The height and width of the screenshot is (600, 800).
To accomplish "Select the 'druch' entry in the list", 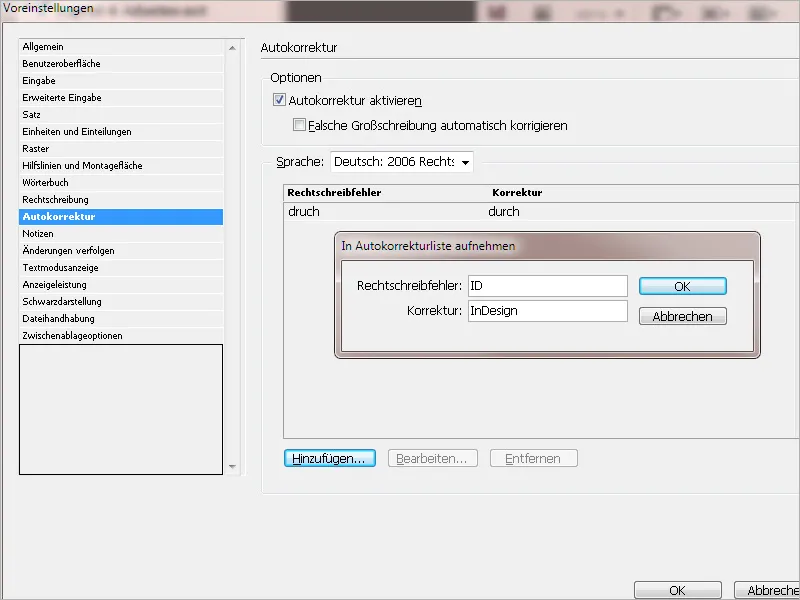I will click(x=304, y=211).
